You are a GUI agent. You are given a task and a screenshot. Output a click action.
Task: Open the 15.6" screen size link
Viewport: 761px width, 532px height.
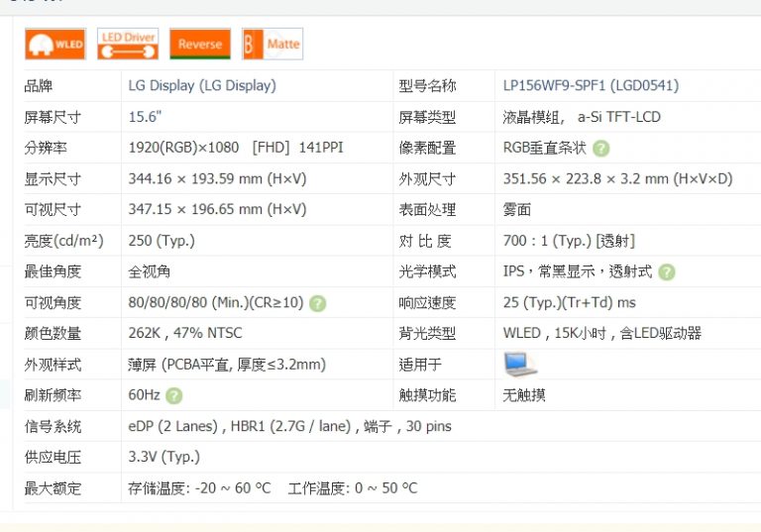[145, 117]
